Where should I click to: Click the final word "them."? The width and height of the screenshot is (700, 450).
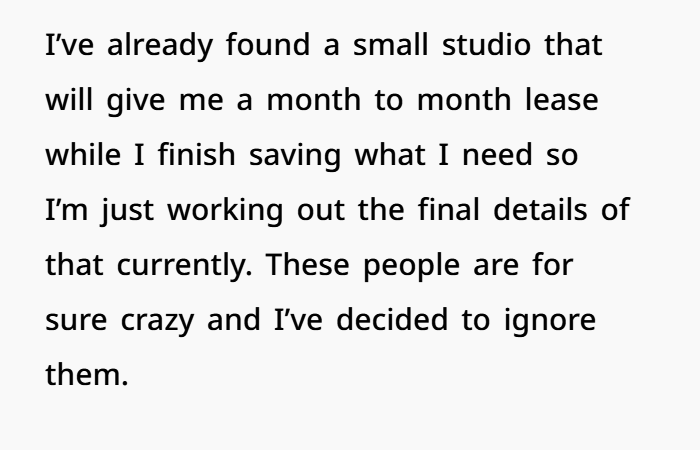(87, 374)
